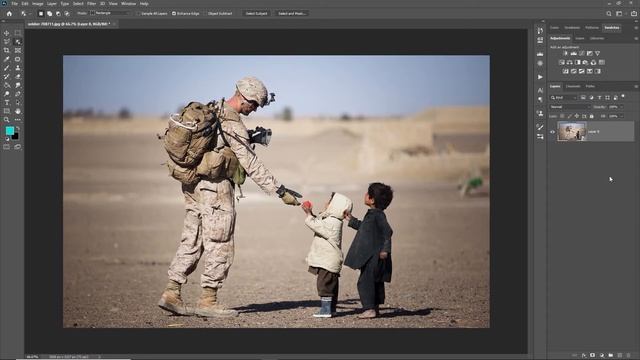Viewport: 640px width, 360px height.
Task: Switch to the Paths tab
Action: pos(590,87)
